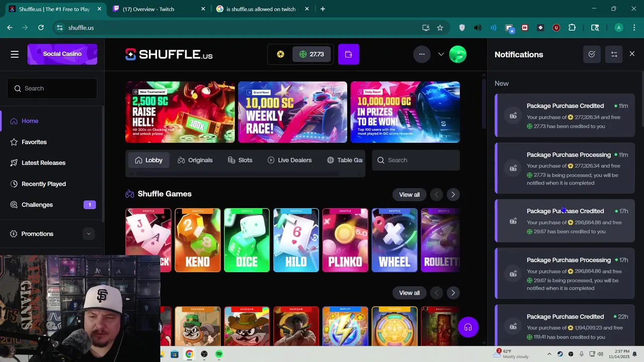The height and width of the screenshot is (362, 644).
Task: Open the Hilo game tile
Action: click(296, 240)
